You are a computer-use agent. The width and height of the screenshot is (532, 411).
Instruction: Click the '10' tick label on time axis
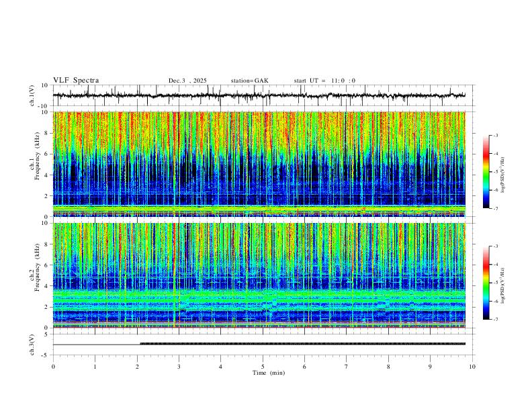tap(472, 367)
